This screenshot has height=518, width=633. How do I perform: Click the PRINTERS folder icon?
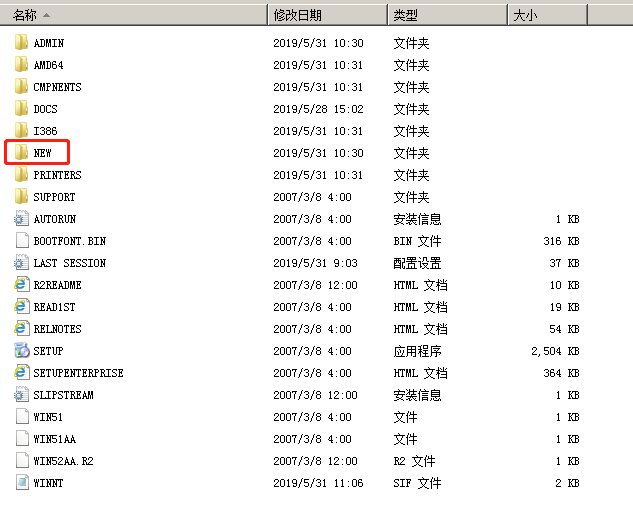(x=22, y=175)
